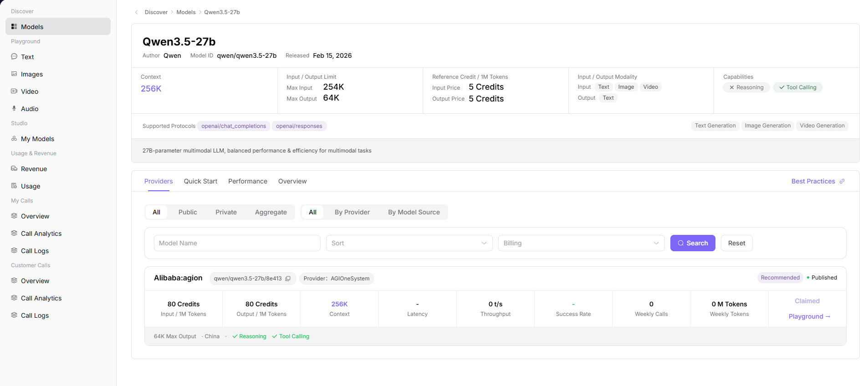
Task: Click the purple 256K Context value in header
Action: pos(151,89)
